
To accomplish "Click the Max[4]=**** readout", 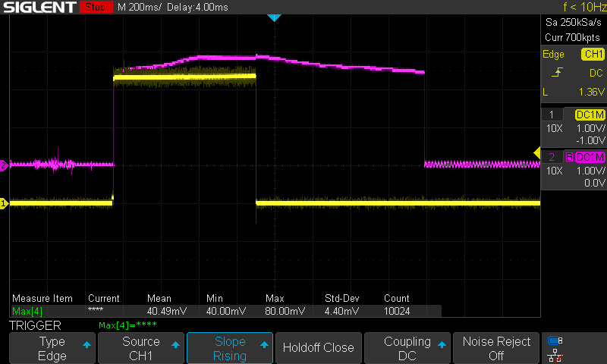I will (127, 325).
